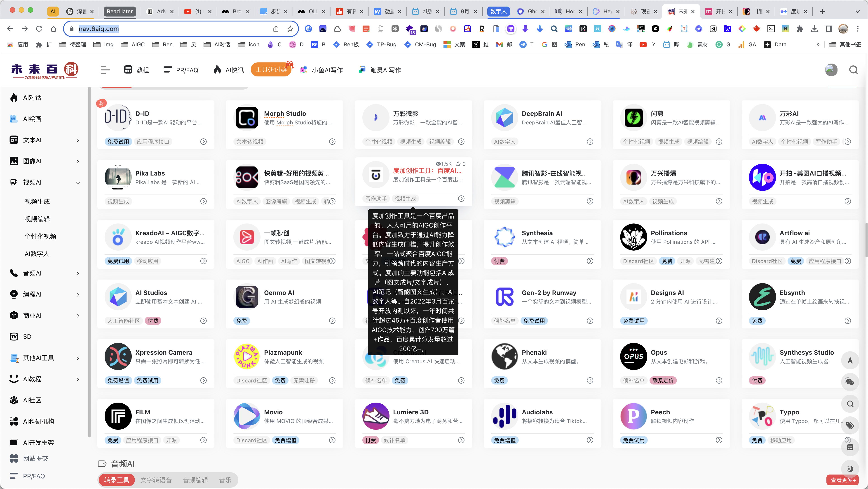The height and width of the screenshot is (489, 868).
Task: Click the 查看更多+ button
Action: [x=842, y=480]
